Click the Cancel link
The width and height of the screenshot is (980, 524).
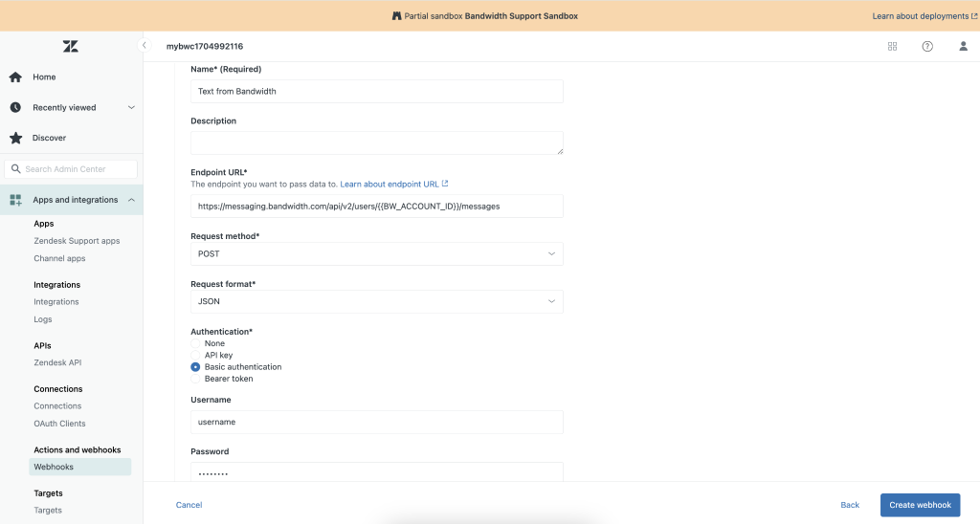coord(189,505)
